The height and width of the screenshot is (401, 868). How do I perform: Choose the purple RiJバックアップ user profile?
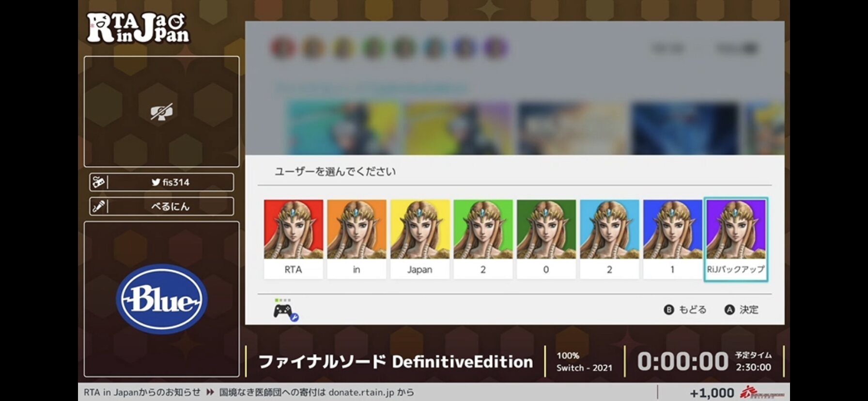(x=735, y=239)
